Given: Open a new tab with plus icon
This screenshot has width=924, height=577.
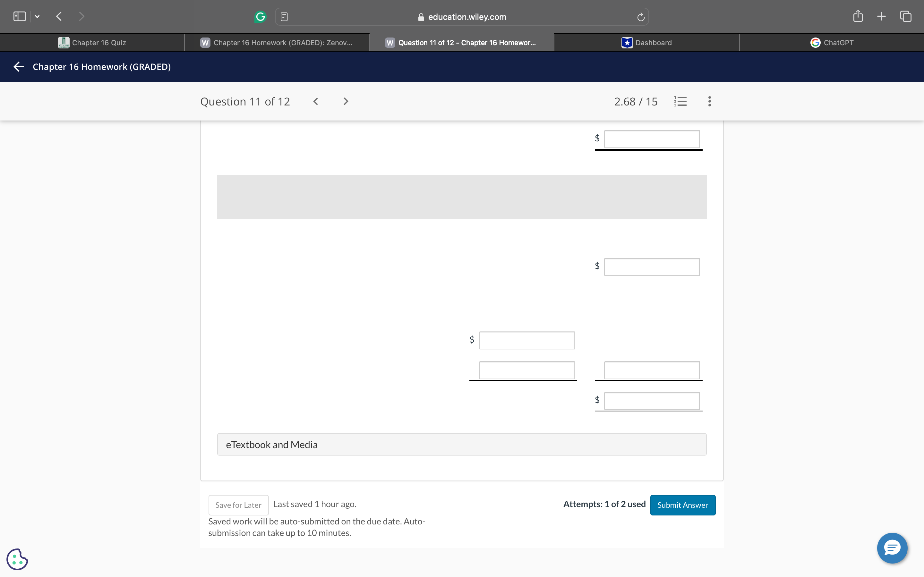Looking at the screenshot, I should point(881,16).
